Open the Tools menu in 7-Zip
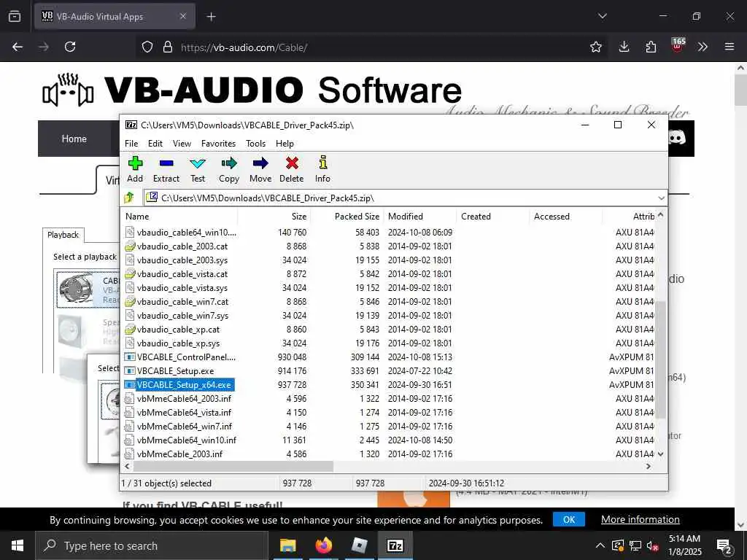 click(x=255, y=144)
